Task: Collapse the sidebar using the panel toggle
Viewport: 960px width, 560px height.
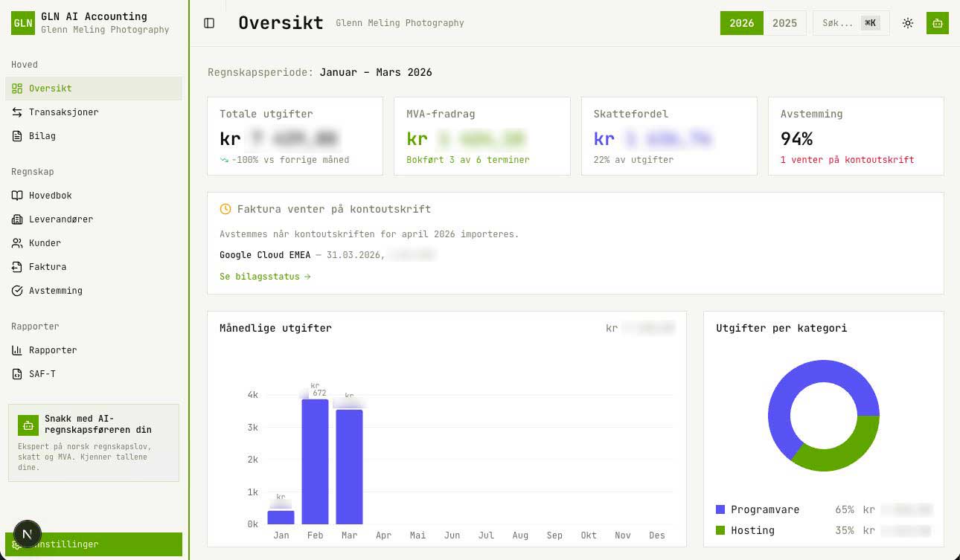Action: click(x=209, y=22)
